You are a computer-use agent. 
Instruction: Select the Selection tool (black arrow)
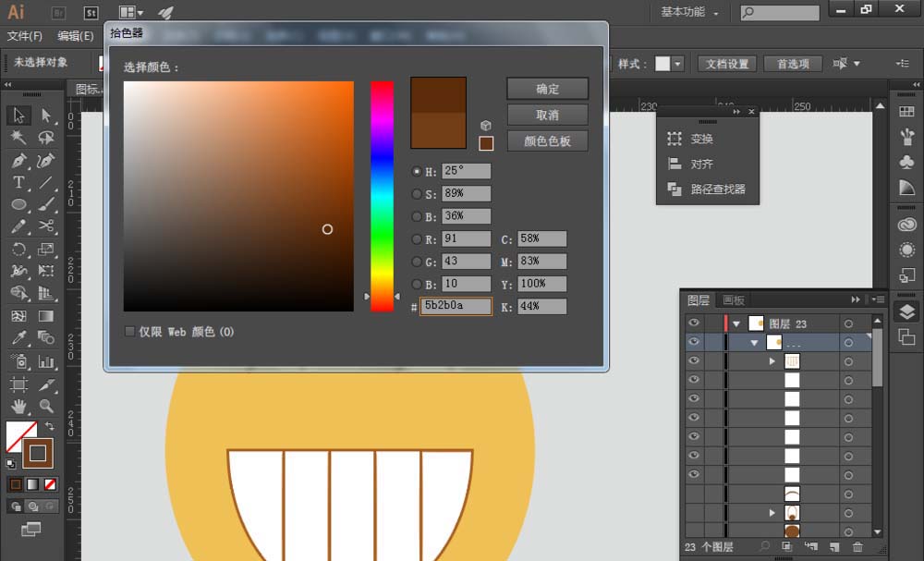click(18, 116)
